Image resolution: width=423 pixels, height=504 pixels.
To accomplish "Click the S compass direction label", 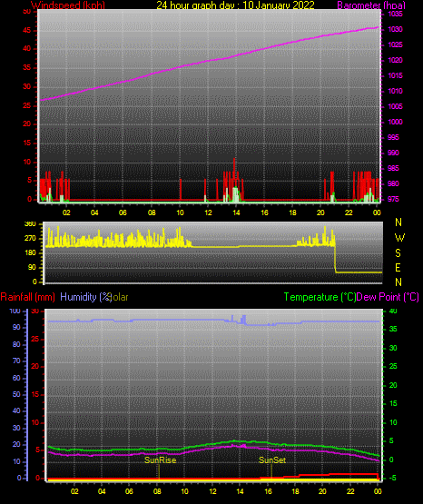I will [398, 253].
